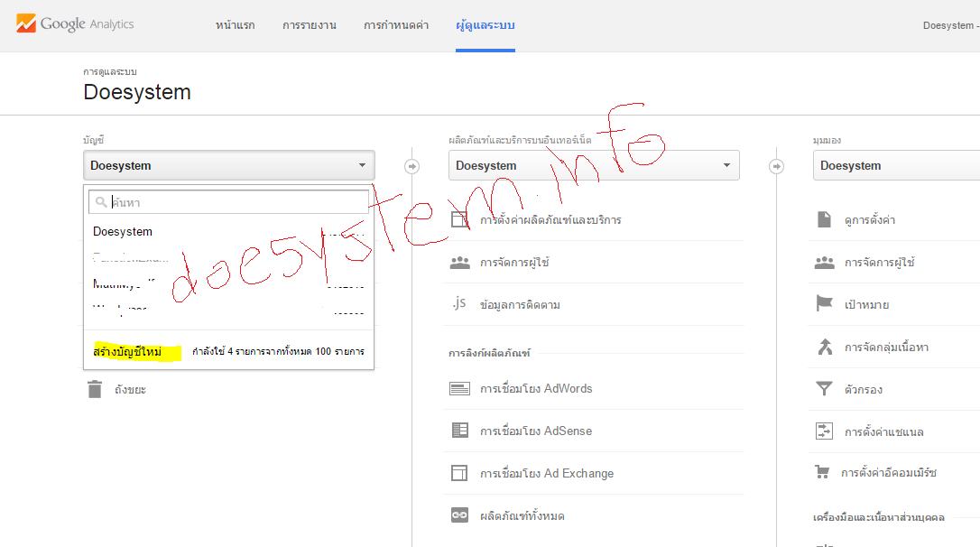Screen dimensions: 980x547
Task: Select the ผู้ดูแลระบบ tab
Action: (485, 25)
